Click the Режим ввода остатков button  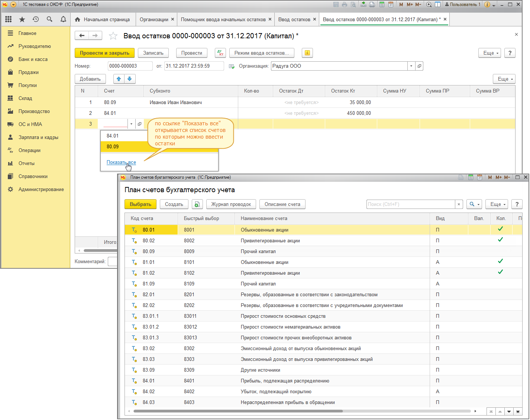(x=262, y=53)
